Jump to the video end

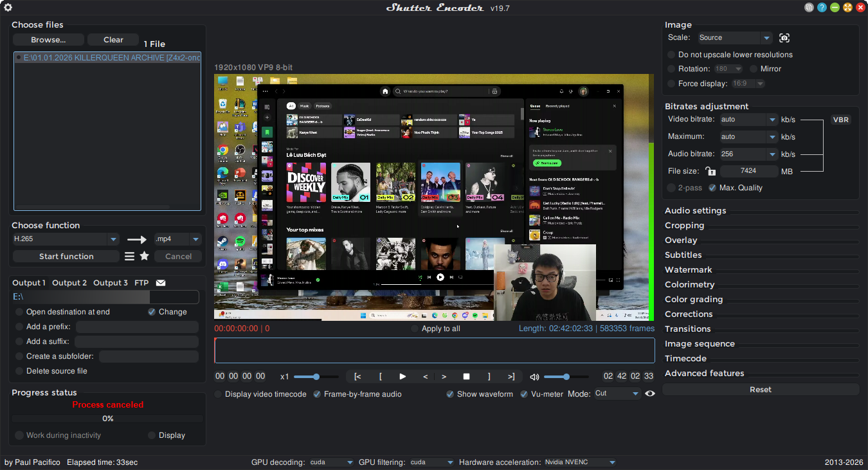[x=511, y=376]
